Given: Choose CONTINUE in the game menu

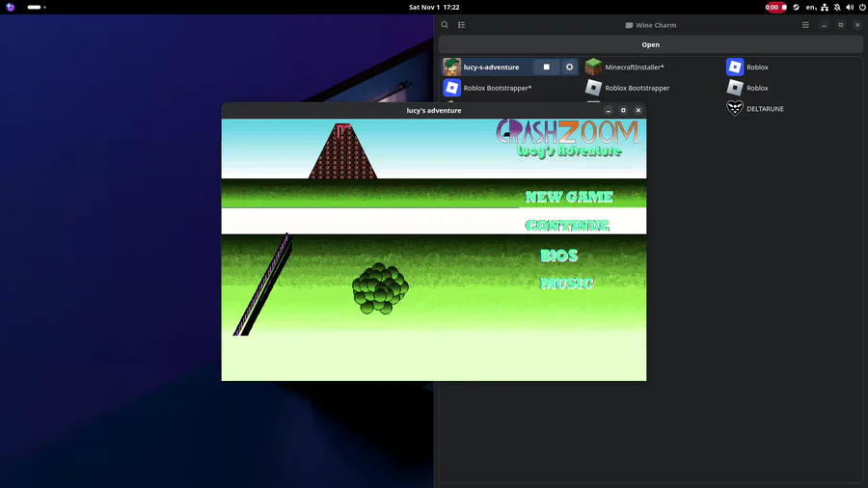Looking at the screenshot, I should [x=567, y=225].
